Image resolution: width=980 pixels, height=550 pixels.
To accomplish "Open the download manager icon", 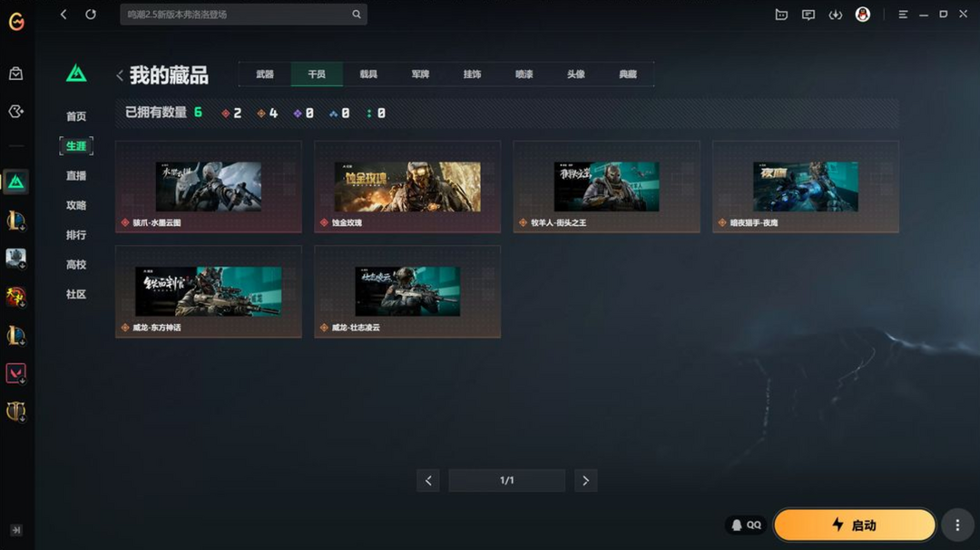I will pyautogui.click(x=836, y=15).
